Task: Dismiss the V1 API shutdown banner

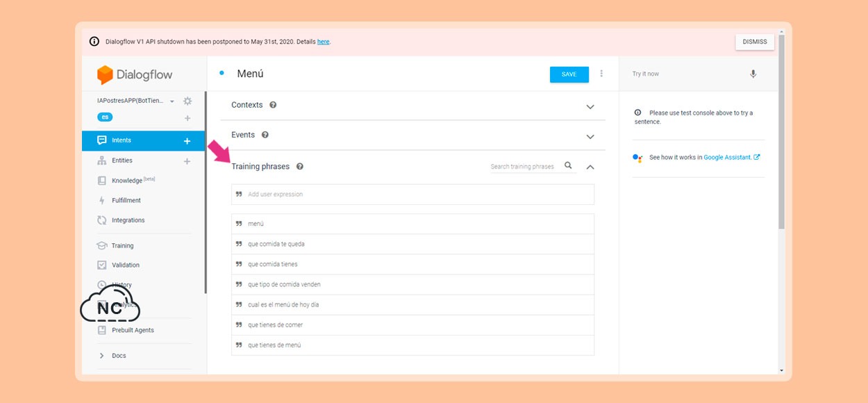Action: point(755,42)
